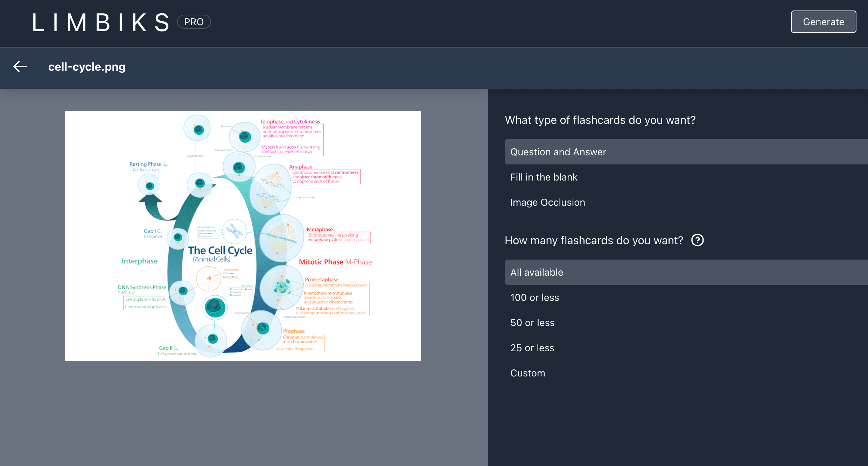Click the cell cycle diagram preview
868x466 pixels.
pyautogui.click(x=243, y=235)
